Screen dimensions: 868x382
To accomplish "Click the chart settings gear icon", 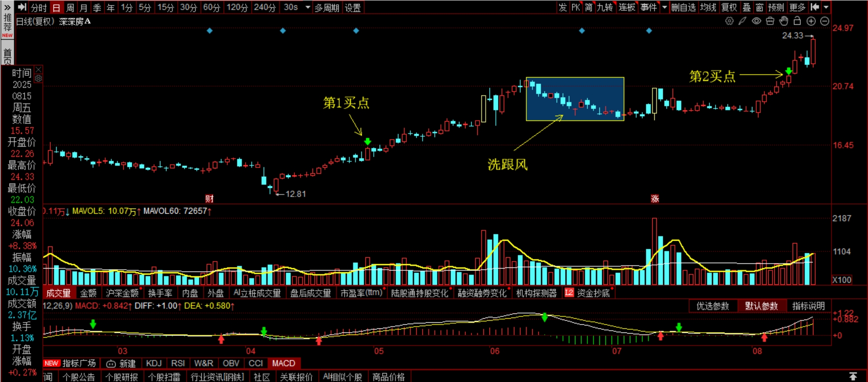I will [x=729, y=21].
